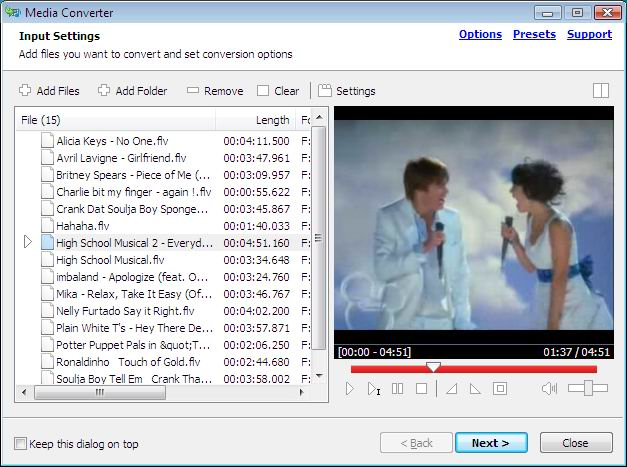Click the [00:00 - 04:51] selection range text

pyautogui.click(x=374, y=352)
